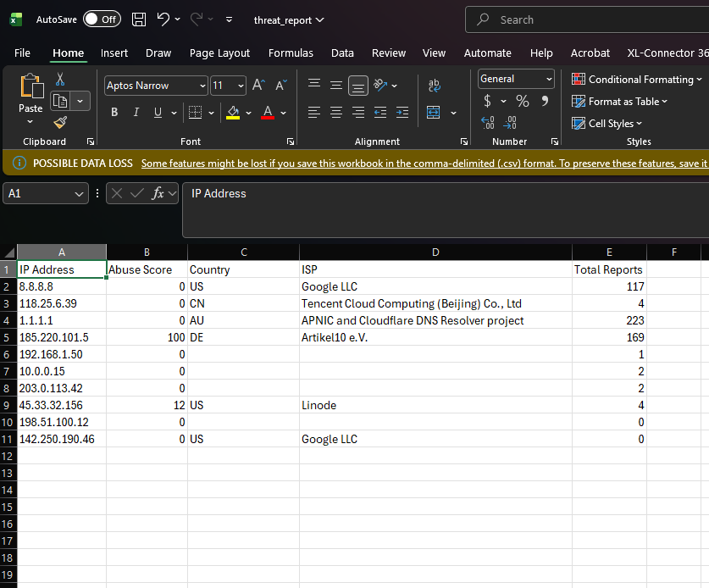Viewport: 709px width, 588px height.
Task: Select the Format Painter brush
Action: tap(60, 122)
